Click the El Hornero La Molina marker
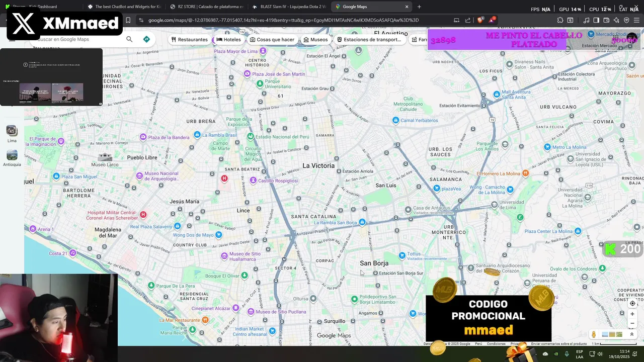The width and height of the screenshot is (644, 362). [525, 173]
